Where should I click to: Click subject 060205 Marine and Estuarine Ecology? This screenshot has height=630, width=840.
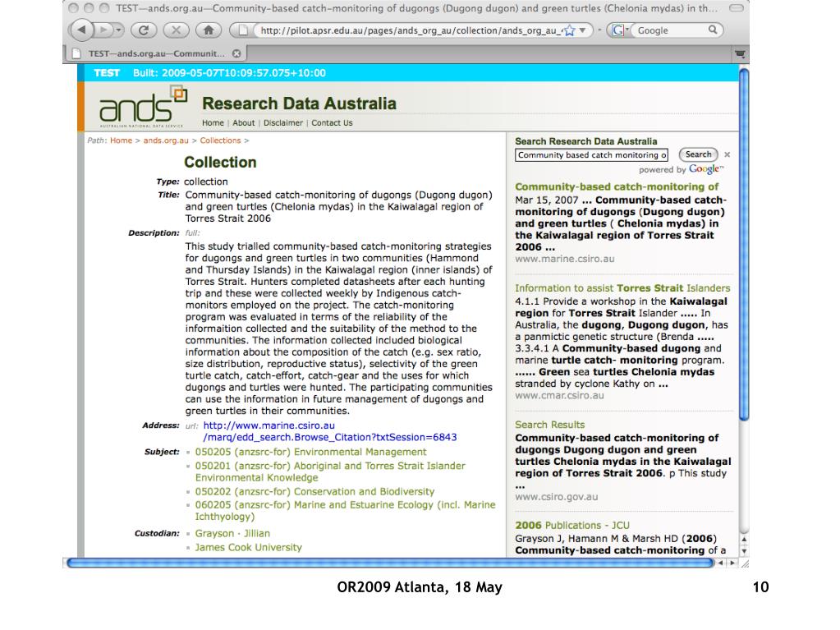[x=345, y=511]
